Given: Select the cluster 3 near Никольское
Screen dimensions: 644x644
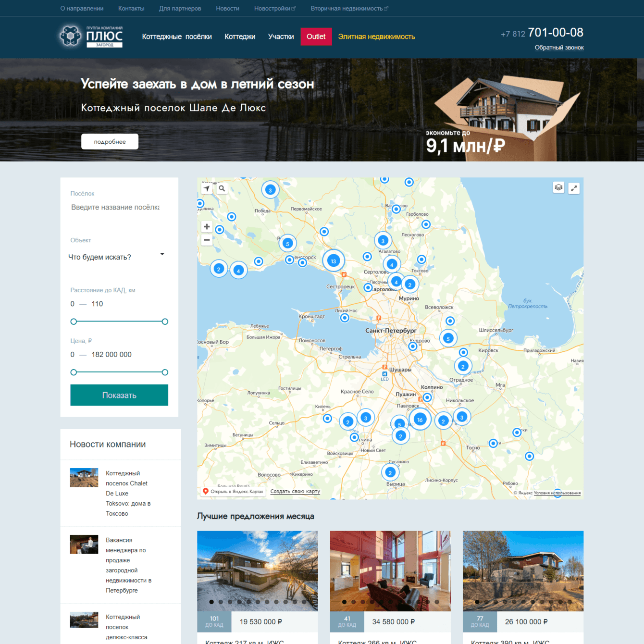Looking at the screenshot, I should click(x=462, y=417).
